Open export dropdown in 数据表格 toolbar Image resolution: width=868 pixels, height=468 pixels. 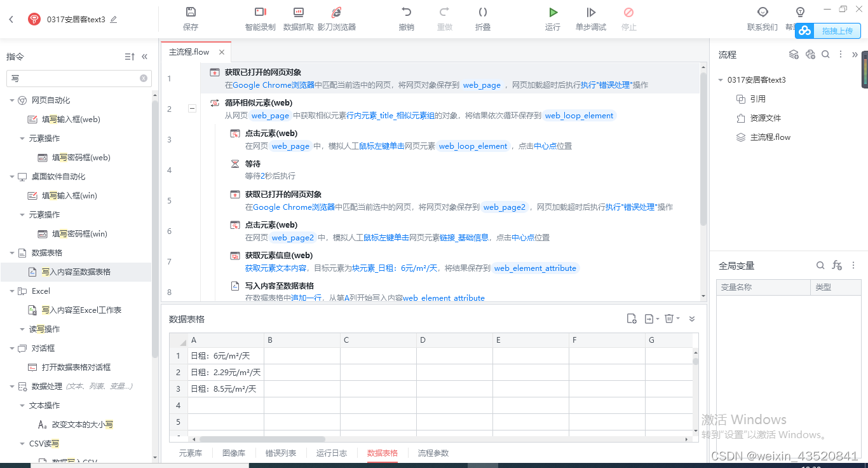pyautogui.click(x=651, y=319)
